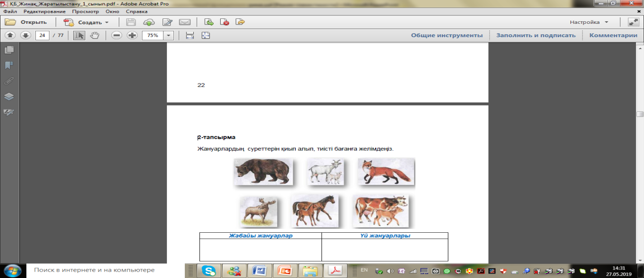The height and width of the screenshot is (278, 644).
Task: Open the Комментарии pane
Action: [x=613, y=35]
